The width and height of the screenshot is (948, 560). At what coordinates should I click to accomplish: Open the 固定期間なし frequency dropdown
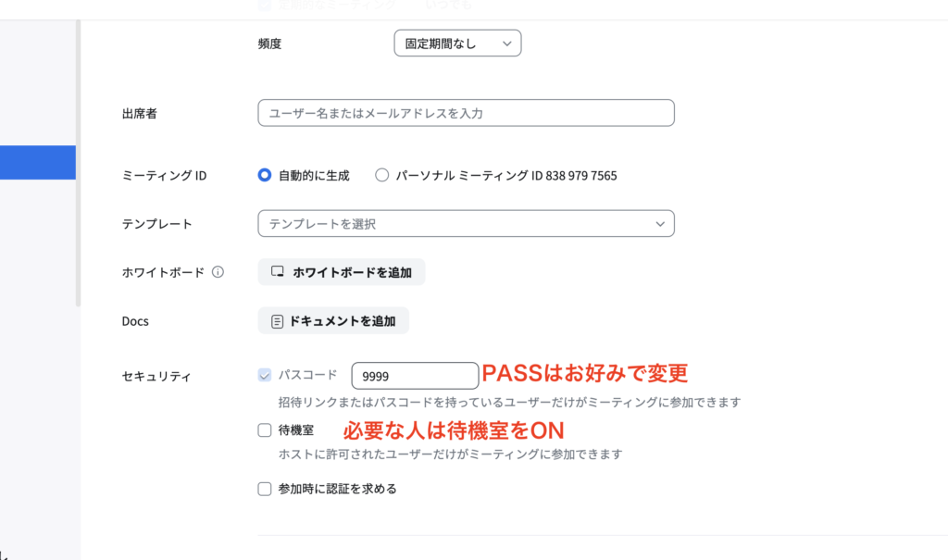coord(457,44)
